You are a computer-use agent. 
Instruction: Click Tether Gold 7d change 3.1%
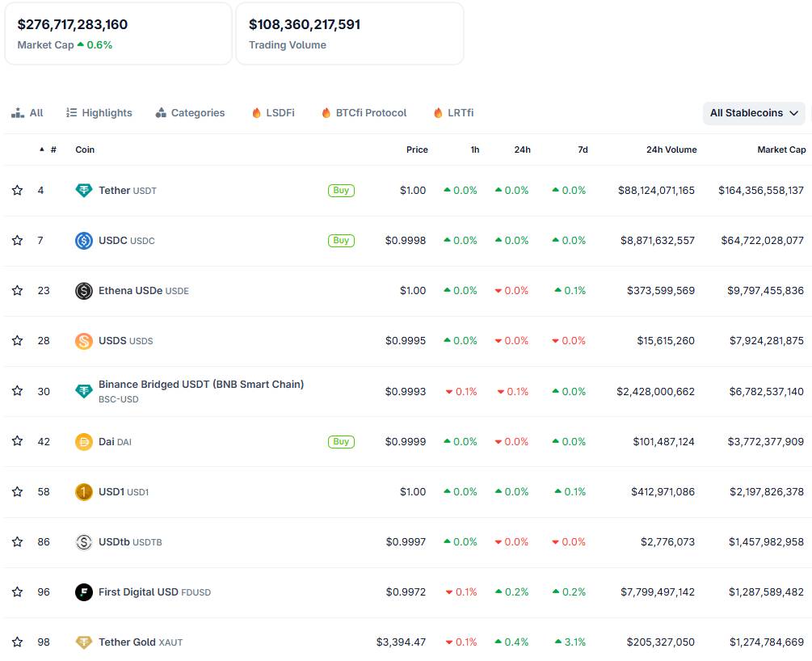pyautogui.click(x=570, y=642)
